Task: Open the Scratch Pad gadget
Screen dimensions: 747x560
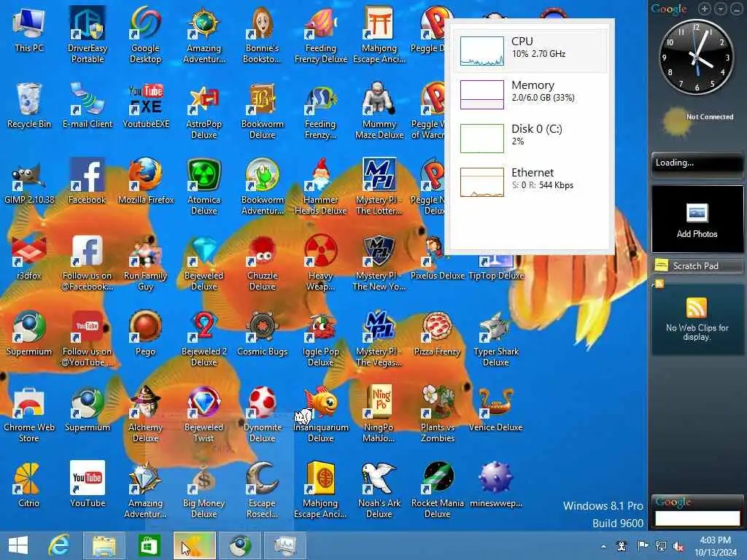Action: point(697,265)
